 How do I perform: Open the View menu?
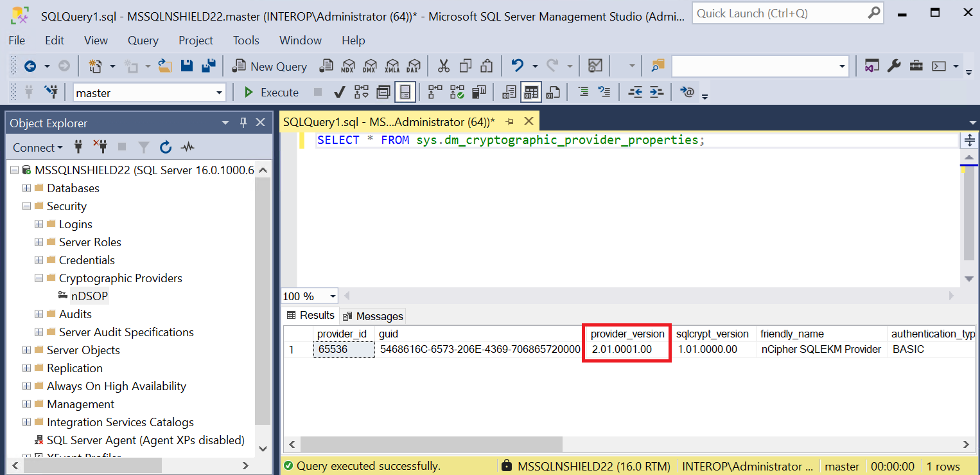96,40
